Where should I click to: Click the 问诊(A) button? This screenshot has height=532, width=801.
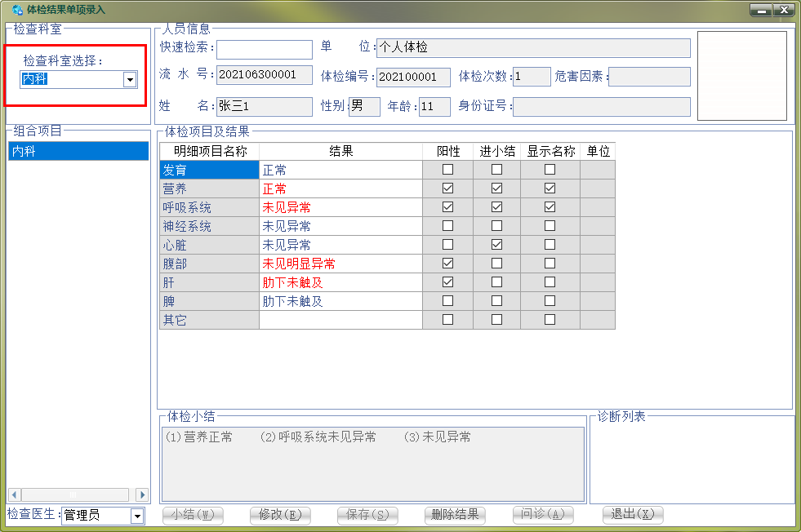(x=543, y=515)
